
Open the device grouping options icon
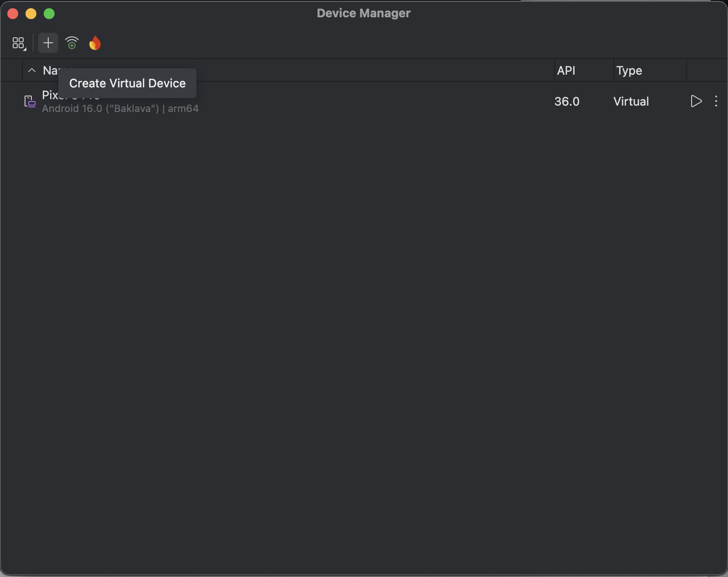coord(19,43)
